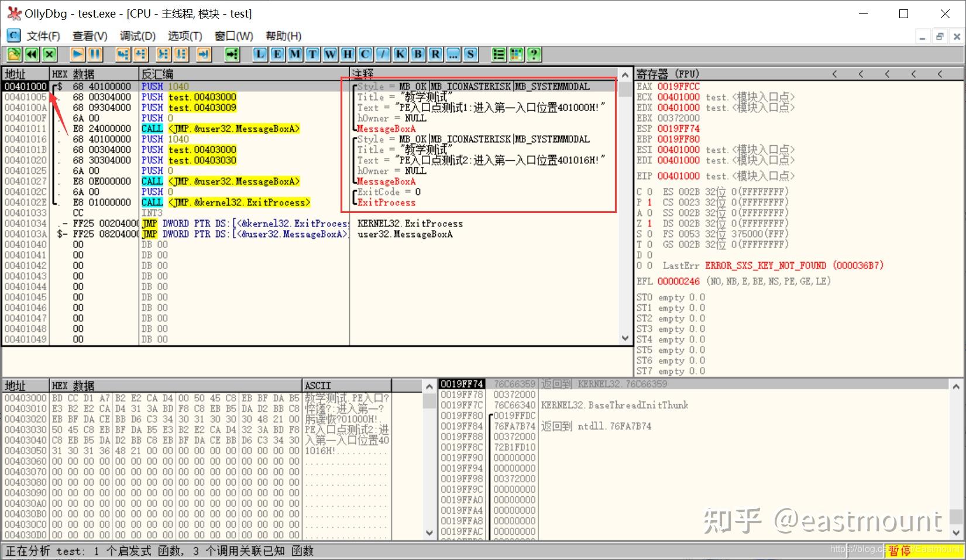Open the Call stack window (K icon)

click(400, 54)
